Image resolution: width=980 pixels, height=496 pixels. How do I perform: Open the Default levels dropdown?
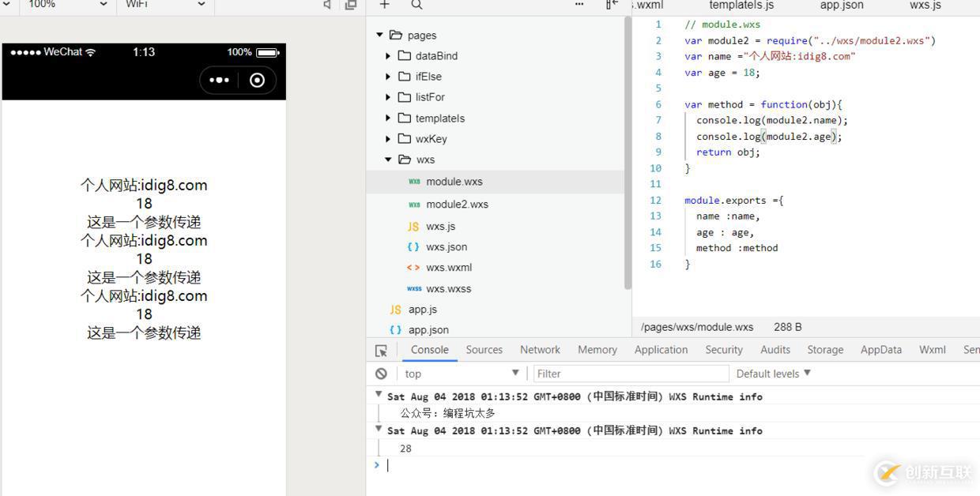point(774,374)
